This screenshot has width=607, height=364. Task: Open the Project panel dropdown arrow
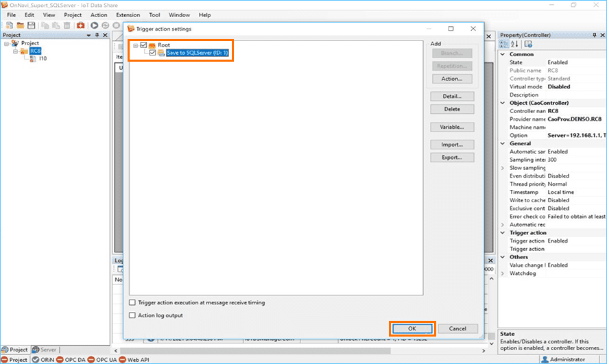pos(88,35)
